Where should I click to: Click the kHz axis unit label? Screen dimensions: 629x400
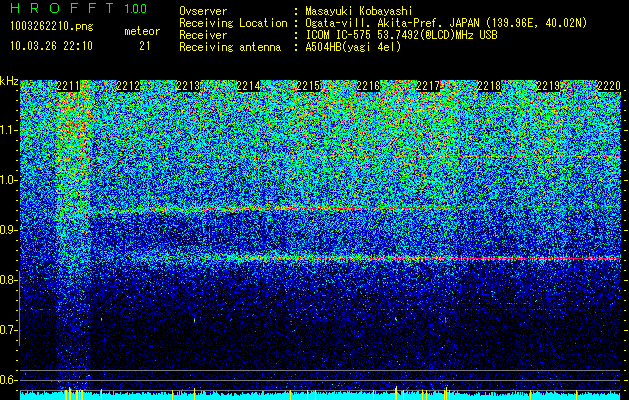pos(9,81)
